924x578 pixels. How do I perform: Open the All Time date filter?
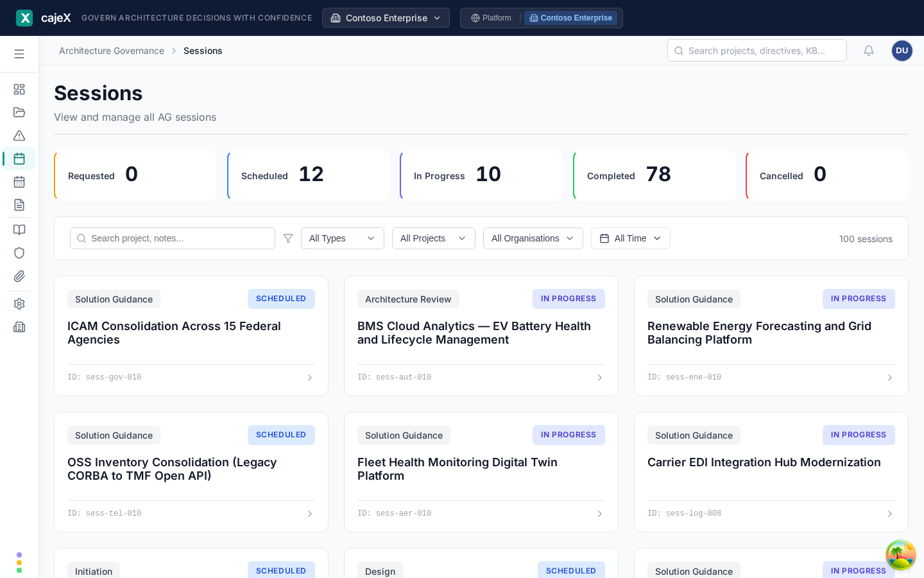[631, 238]
